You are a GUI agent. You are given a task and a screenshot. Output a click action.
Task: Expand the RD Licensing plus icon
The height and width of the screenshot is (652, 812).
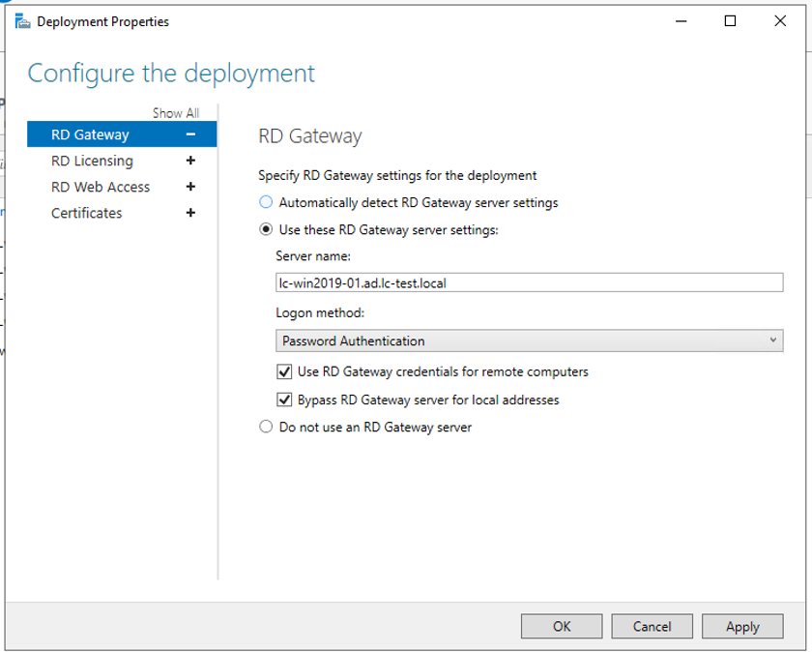[190, 161]
